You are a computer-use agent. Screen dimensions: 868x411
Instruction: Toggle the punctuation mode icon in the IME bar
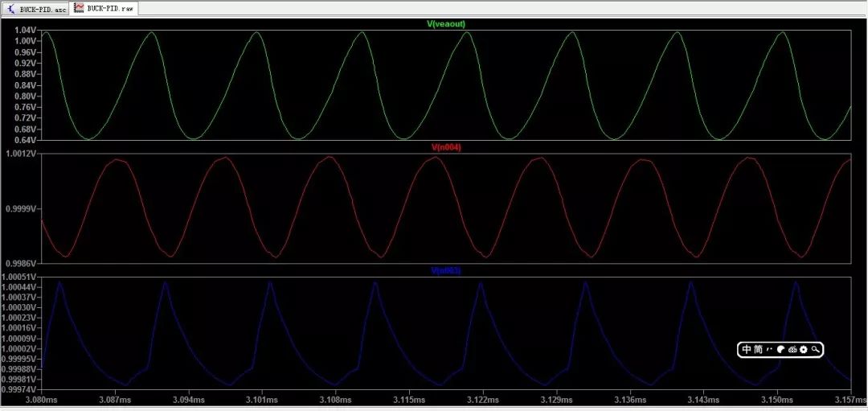769,350
